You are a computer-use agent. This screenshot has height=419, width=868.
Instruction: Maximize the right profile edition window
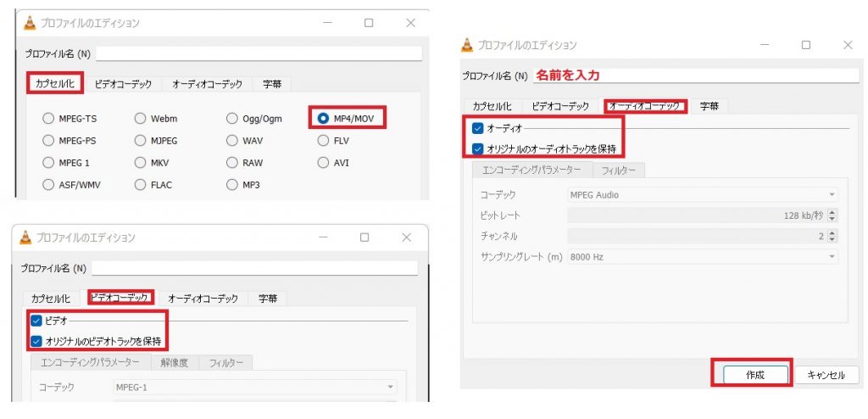(x=807, y=45)
